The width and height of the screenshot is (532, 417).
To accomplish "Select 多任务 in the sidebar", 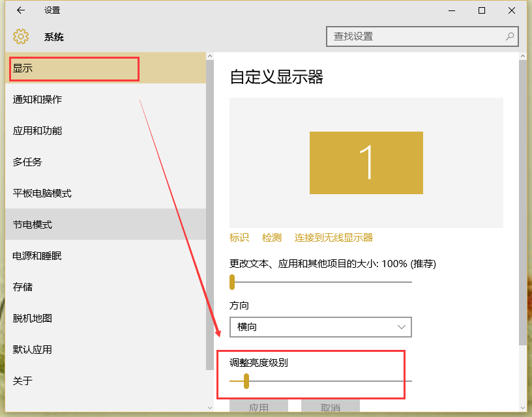I will pyautogui.click(x=106, y=162).
